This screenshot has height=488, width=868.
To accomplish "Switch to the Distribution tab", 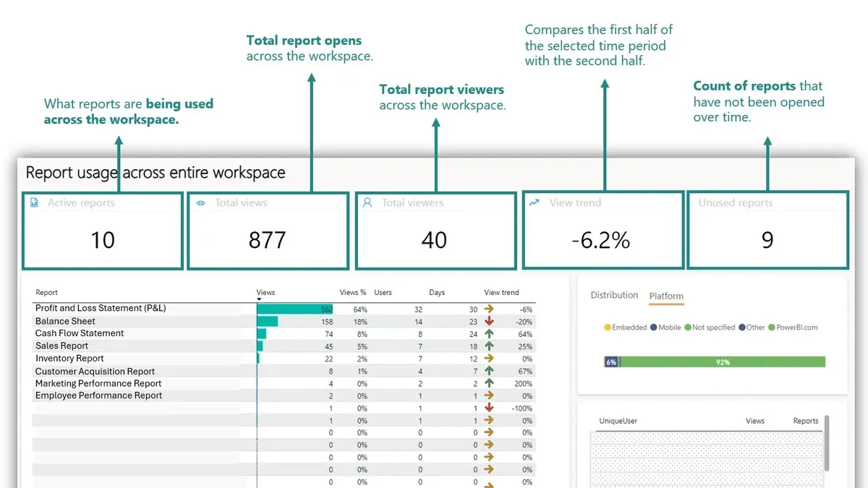I will (x=614, y=295).
